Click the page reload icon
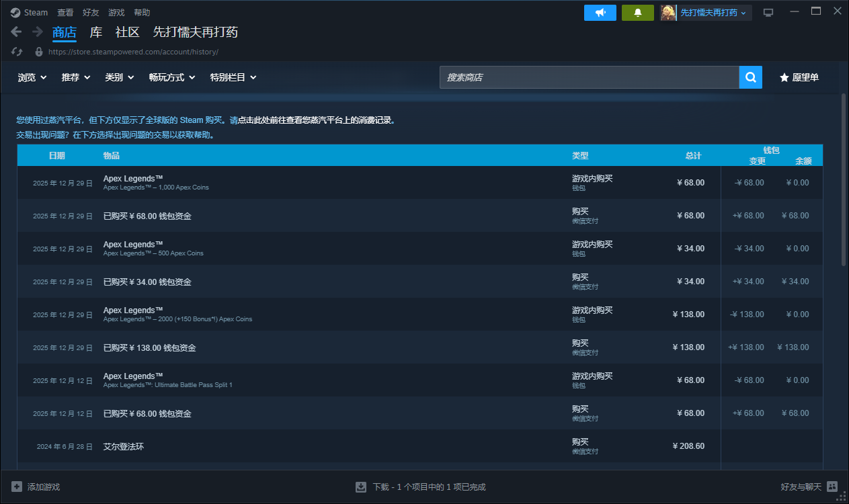 [x=17, y=52]
